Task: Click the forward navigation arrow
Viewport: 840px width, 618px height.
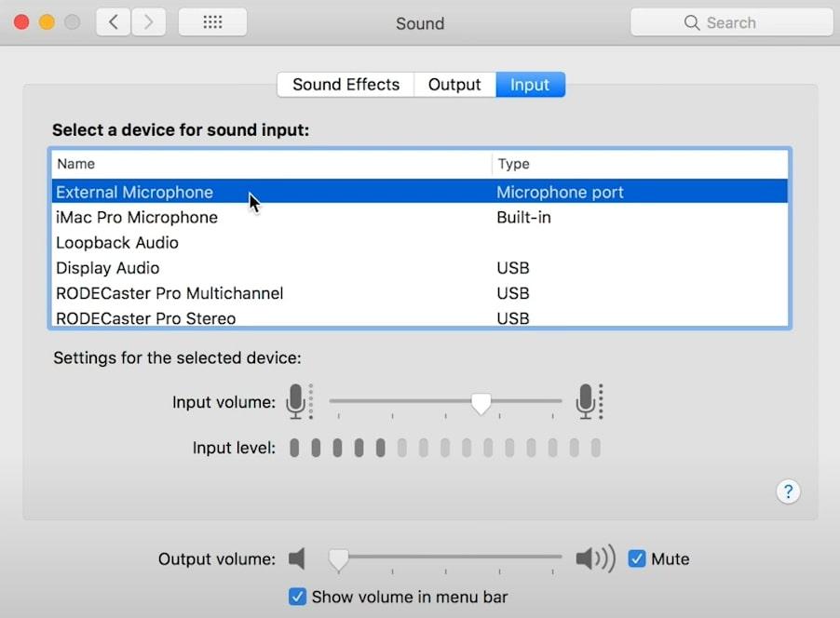Action: (147, 22)
